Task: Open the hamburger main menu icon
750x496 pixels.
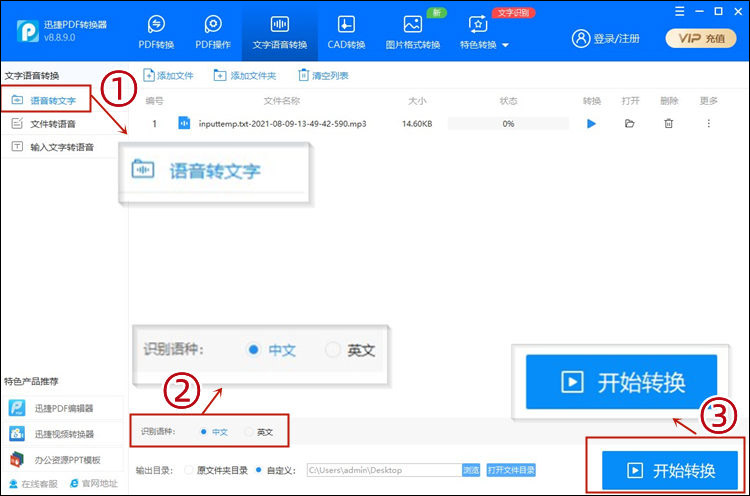Action: point(679,11)
